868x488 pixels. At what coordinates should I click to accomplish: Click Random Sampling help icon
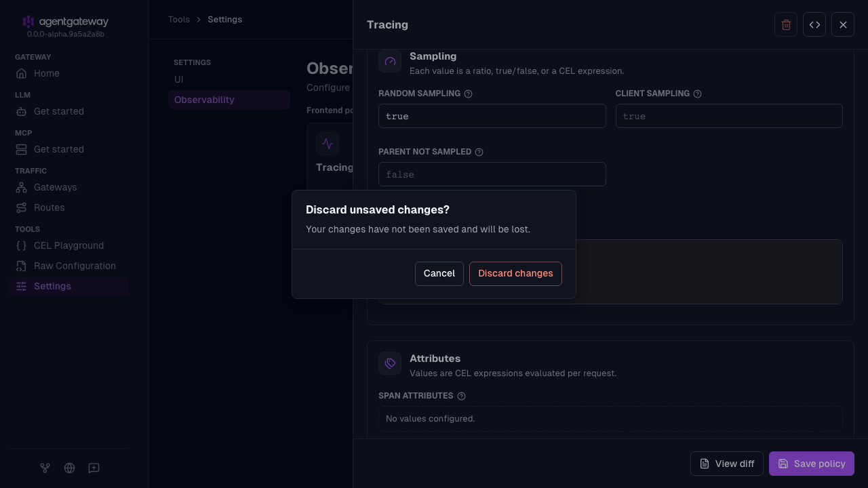[468, 94]
